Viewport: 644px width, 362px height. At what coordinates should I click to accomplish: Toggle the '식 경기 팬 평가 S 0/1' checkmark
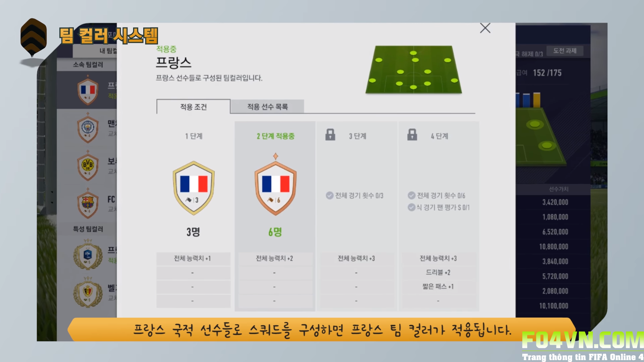click(412, 207)
